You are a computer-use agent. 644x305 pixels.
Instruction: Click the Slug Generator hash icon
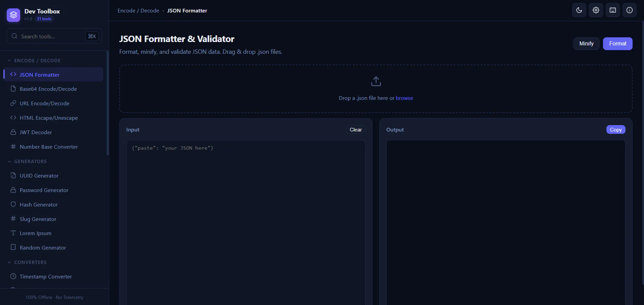tap(13, 219)
